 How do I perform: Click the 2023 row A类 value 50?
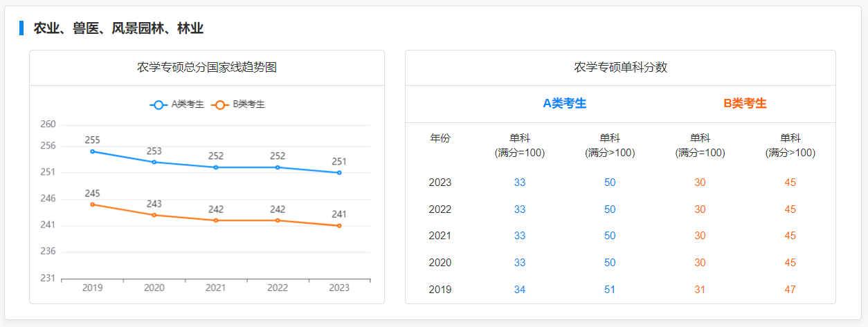(610, 183)
